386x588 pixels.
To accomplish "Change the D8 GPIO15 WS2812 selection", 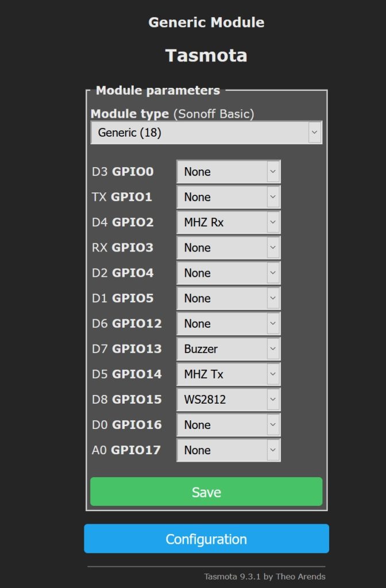I will coord(228,399).
